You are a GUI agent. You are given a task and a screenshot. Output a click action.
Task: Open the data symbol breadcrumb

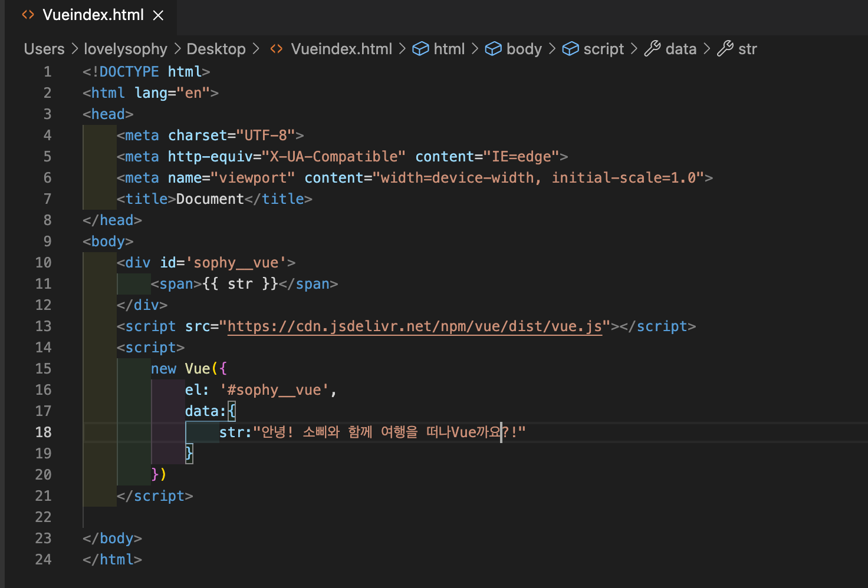(x=681, y=49)
